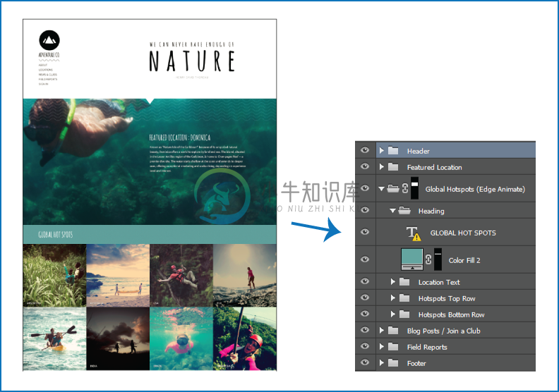
Task: Click the Featured Location: Dominica heading
Action: click(x=180, y=137)
